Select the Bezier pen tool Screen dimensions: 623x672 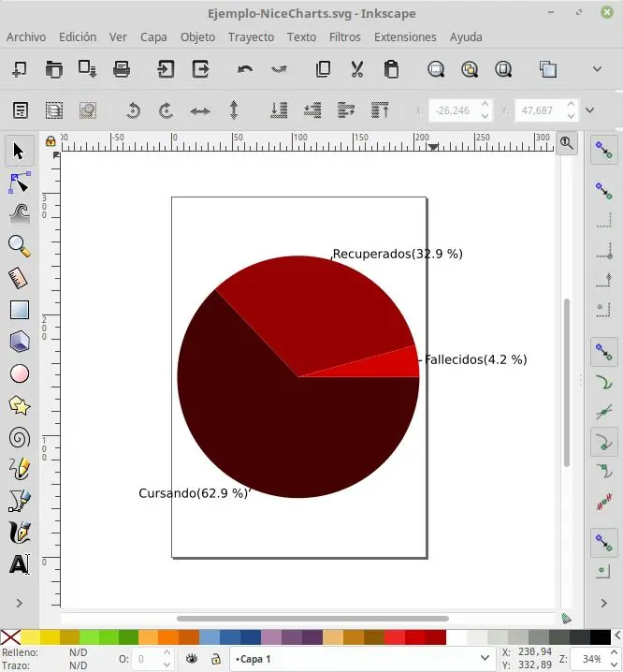pyautogui.click(x=20, y=501)
